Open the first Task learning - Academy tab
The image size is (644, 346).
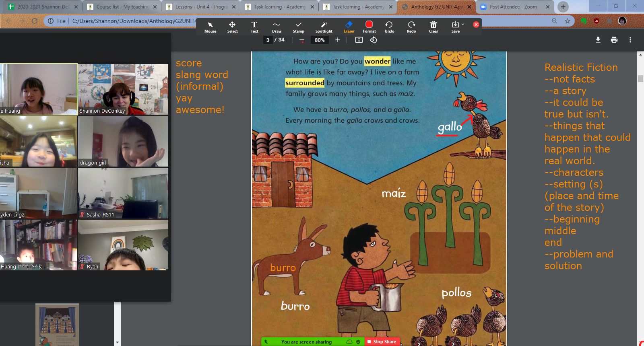pyautogui.click(x=279, y=7)
